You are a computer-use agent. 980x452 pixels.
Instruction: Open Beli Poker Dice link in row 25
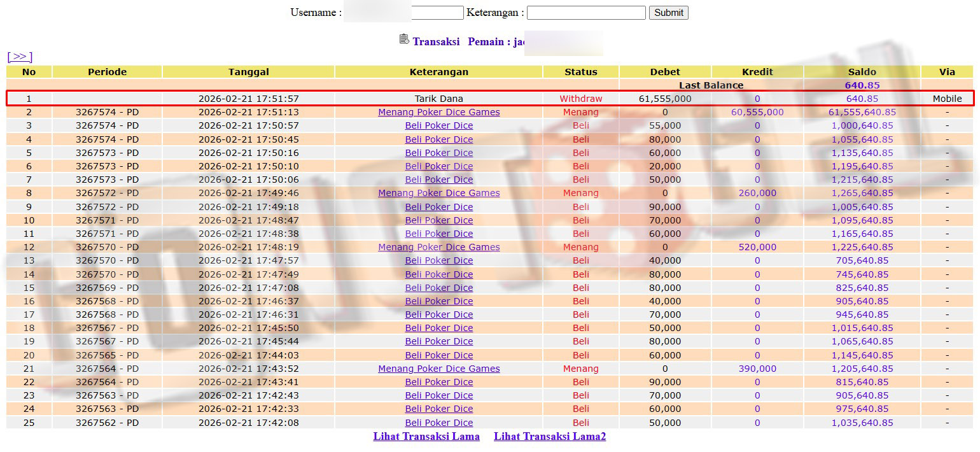click(x=439, y=423)
